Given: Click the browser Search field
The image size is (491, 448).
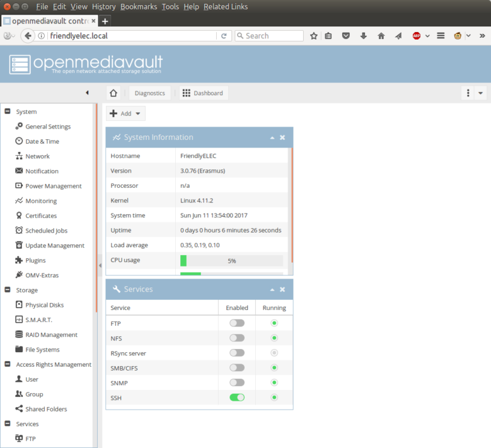Looking at the screenshot, I should point(269,36).
